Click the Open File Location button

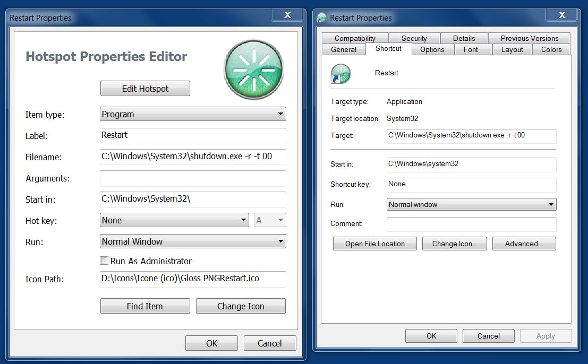(x=375, y=244)
